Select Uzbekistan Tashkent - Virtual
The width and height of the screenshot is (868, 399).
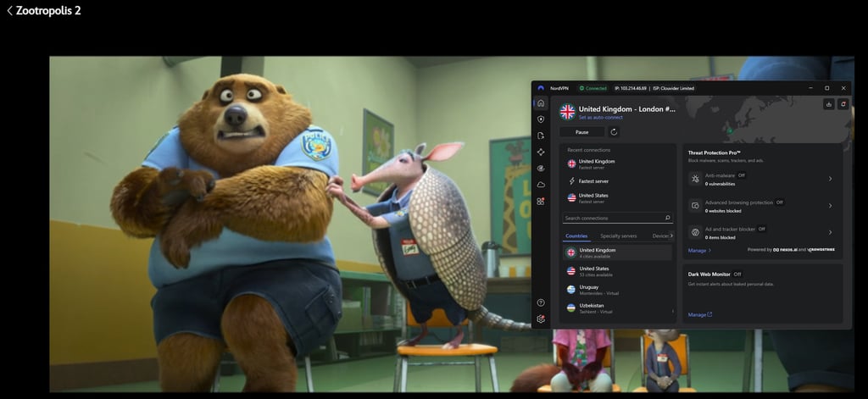click(618, 308)
